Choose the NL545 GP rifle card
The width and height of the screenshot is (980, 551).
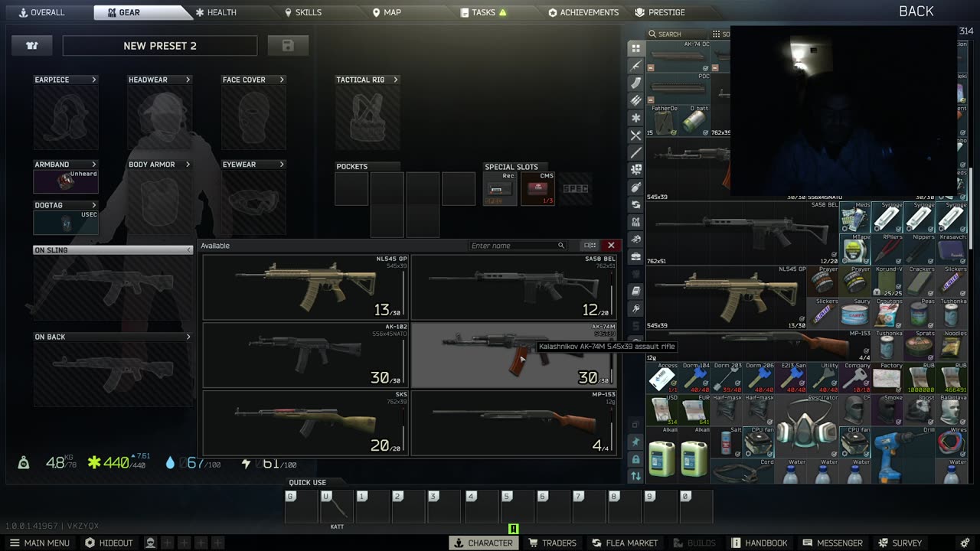pyautogui.click(x=305, y=287)
